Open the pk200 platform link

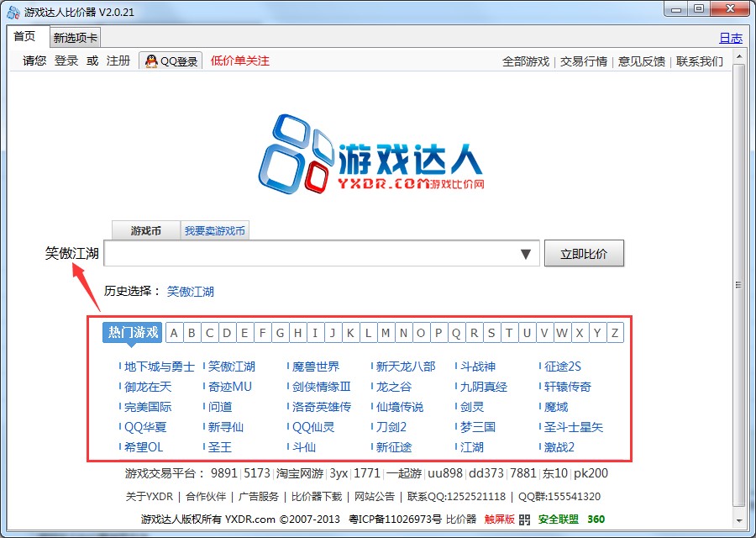[x=591, y=473]
